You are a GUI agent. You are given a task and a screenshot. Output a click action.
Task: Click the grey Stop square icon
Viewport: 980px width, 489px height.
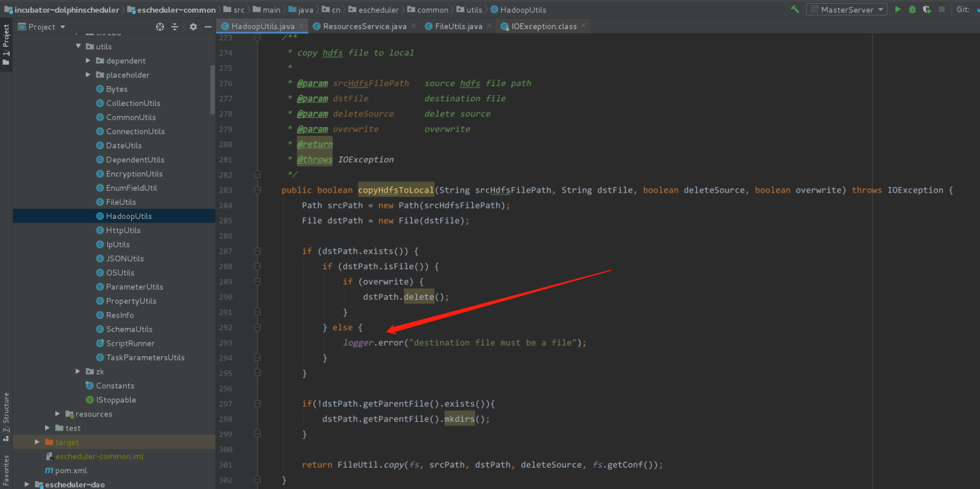pos(942,9)
